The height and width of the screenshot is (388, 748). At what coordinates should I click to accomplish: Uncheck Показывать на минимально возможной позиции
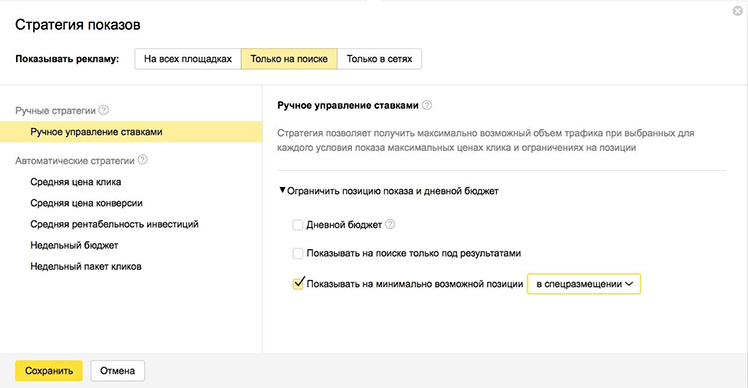(298, 283)
